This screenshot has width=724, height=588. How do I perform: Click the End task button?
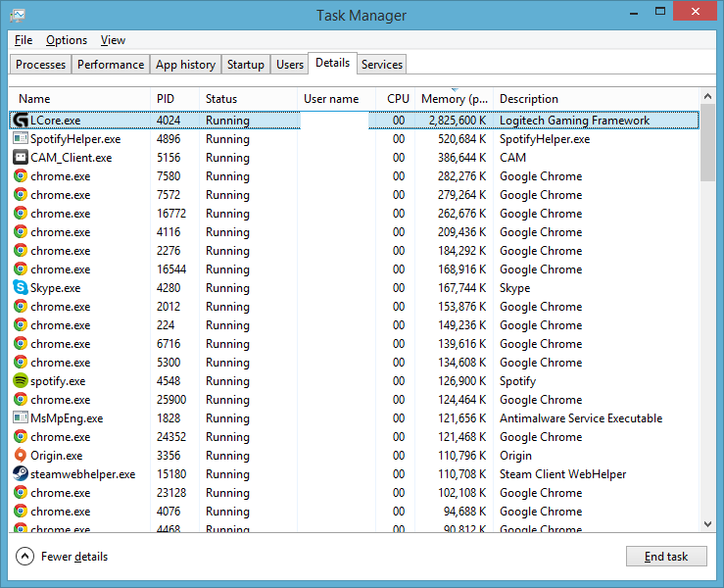pos(666,556)
